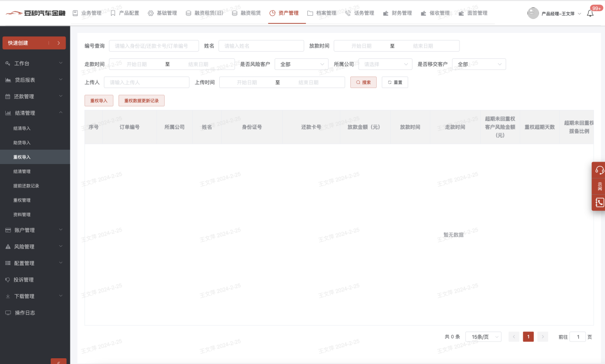Click the phone icon on right sidebar
Image resolution: width=605 pixels, height=364 pixels.
click(599, 203)
